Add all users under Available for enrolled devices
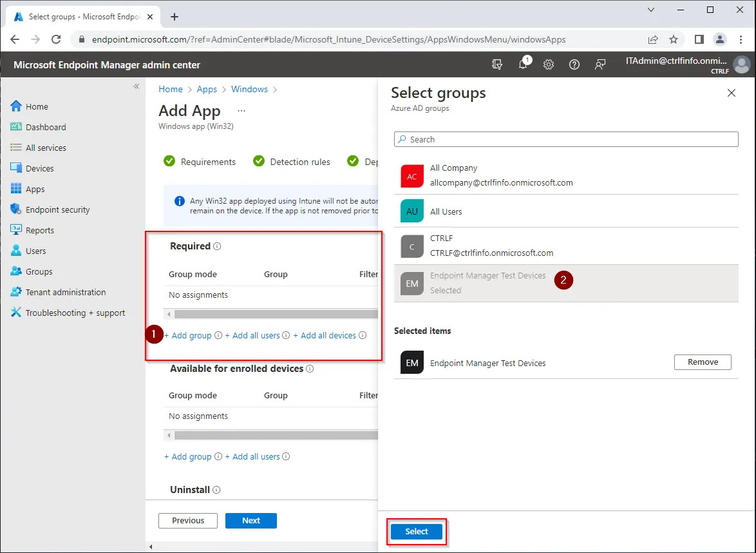The width and height of the screenshot is (756, 553). pos(252,456)
